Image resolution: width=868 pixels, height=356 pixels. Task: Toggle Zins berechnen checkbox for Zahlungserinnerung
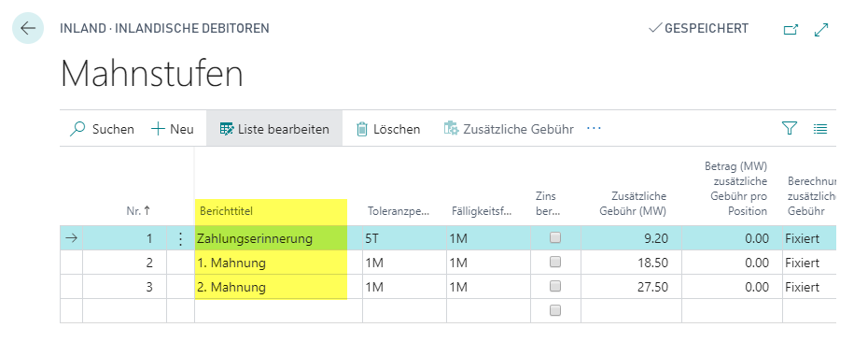tap(554, 238)
